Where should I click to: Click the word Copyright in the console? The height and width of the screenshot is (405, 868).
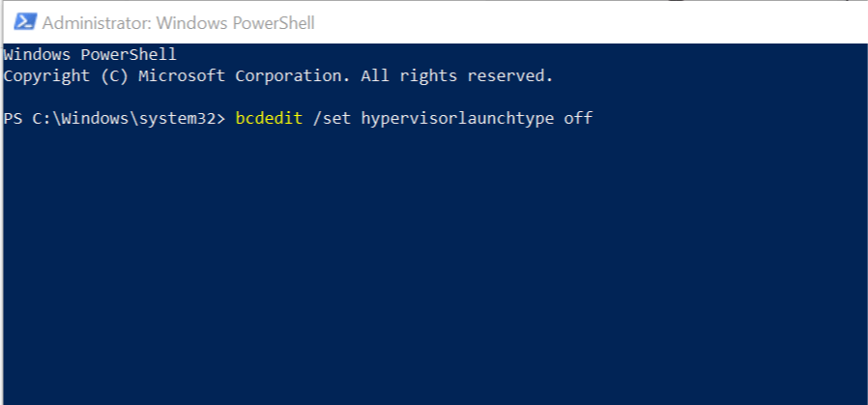click(x=46, y=75)
